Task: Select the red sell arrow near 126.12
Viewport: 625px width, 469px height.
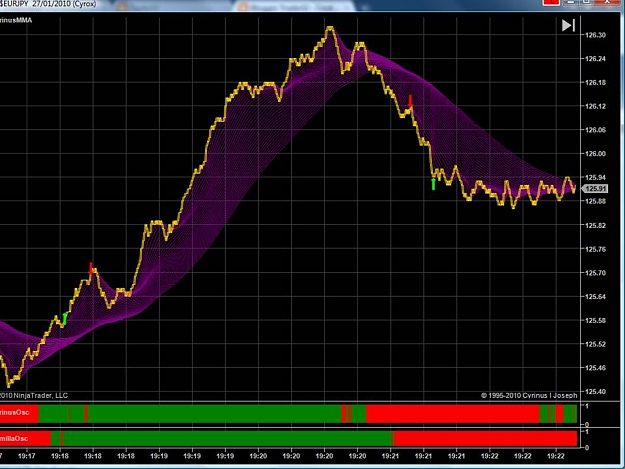Action: point(411,101)
